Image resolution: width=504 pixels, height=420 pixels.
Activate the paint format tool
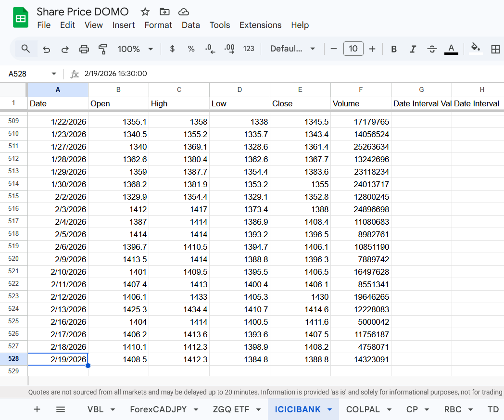[103, 49]
